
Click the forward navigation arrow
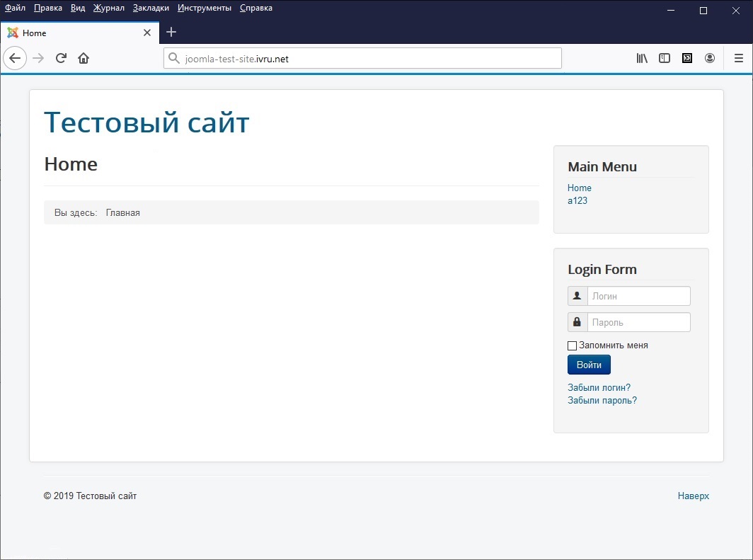(38, 58)
